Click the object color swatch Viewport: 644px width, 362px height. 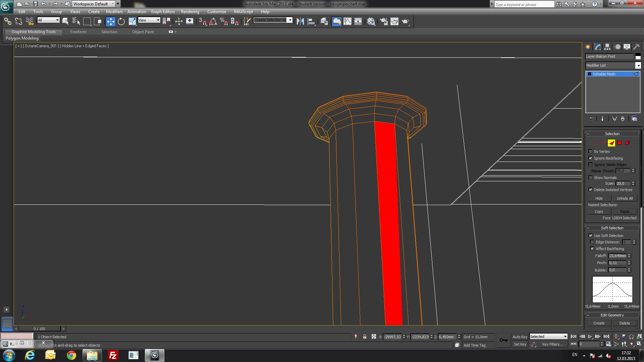coord(638,56)
